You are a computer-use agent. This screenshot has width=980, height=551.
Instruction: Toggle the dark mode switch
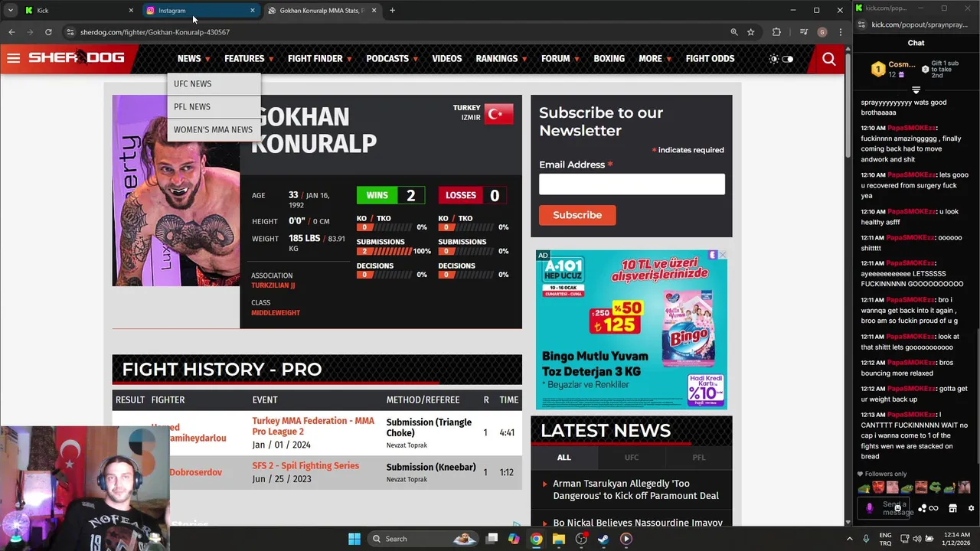click(x=787, y=59)
